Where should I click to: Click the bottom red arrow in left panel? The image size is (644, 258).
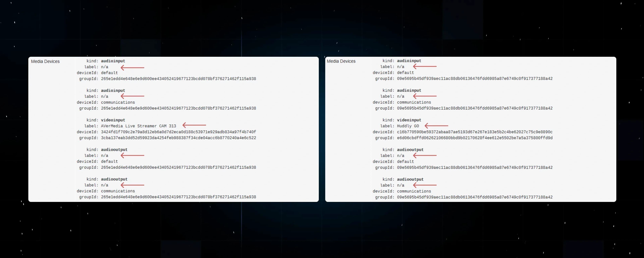point(132,185)
